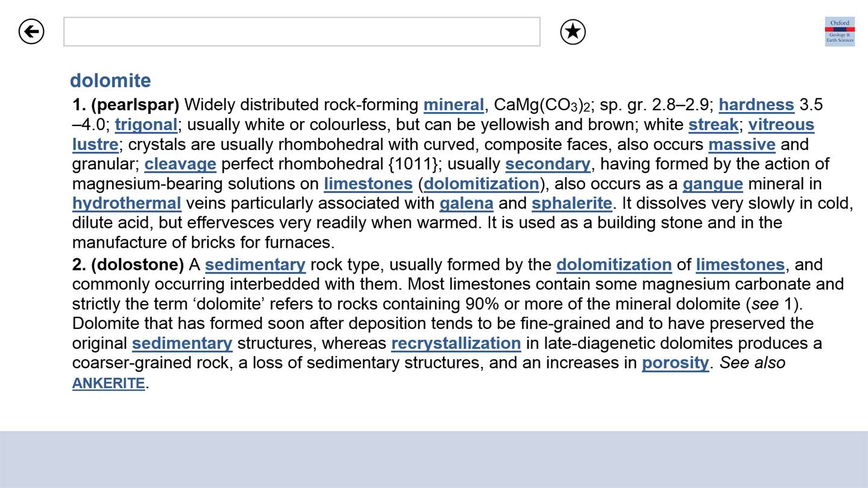Follow the 'vitreous' link

[781, 125]
